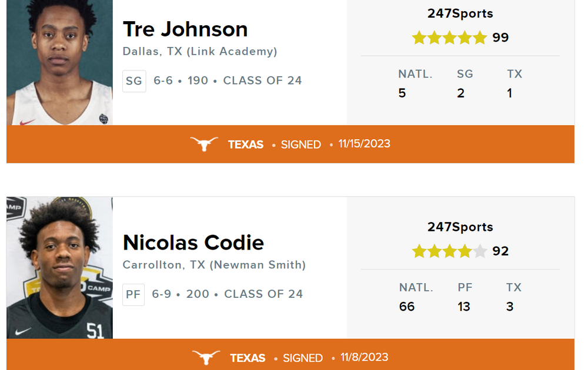
Task: Click Tre Johnson's national rank 5
Action: (x=402, y=93)
